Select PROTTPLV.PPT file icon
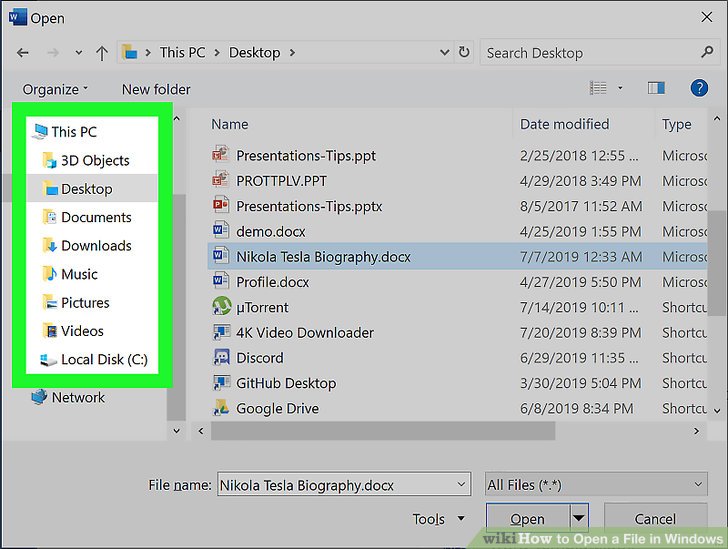The width and height of the screenshot is (728, 549). [221, 180]
